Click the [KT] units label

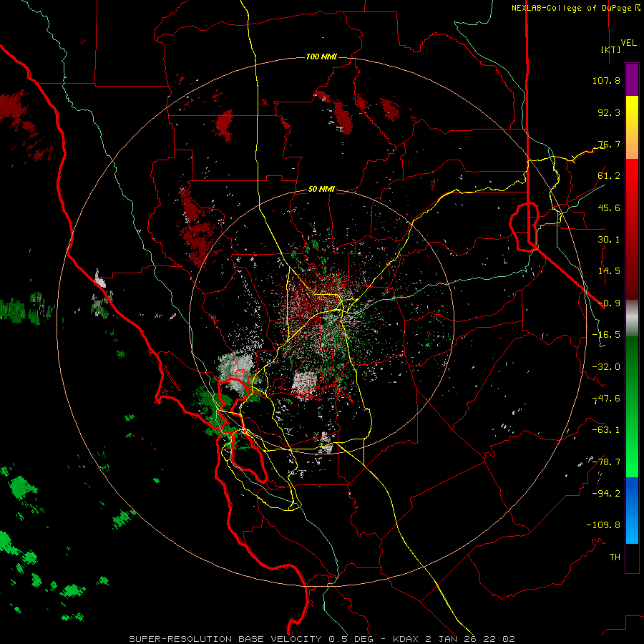click(x=611, y=49)
